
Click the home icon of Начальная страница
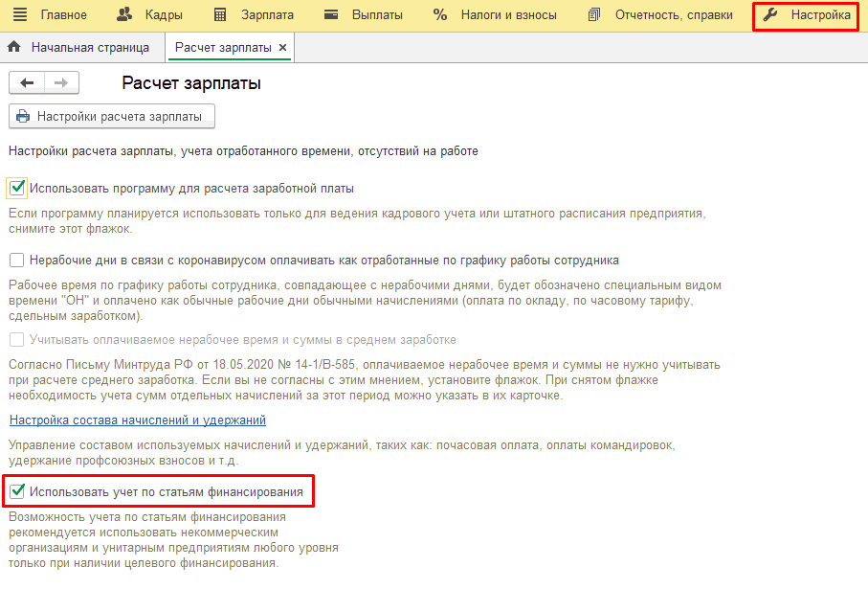[13, 47]
